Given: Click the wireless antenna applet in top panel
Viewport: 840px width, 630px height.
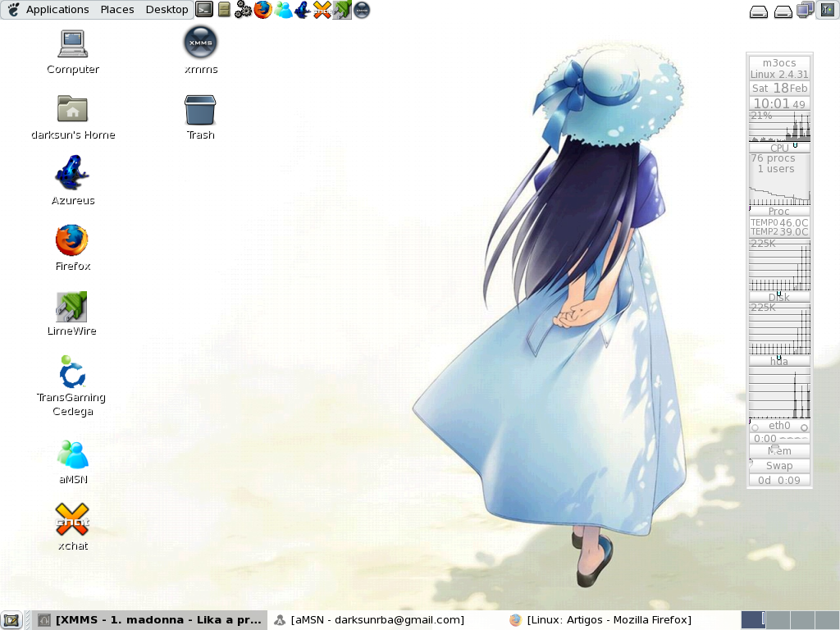Looking at the screenshot, I should click(827, 10).
